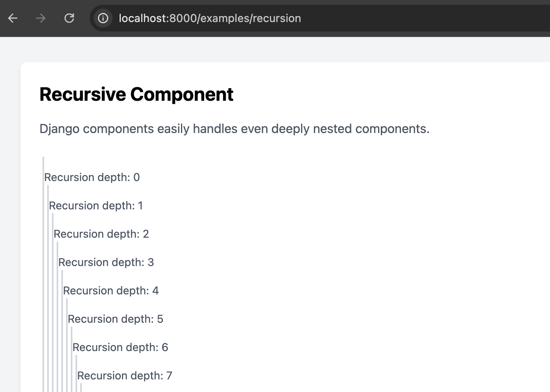Click the "Recursion depth: 3" line
This screenshot has width=550, height=392.
click(106, 263)
